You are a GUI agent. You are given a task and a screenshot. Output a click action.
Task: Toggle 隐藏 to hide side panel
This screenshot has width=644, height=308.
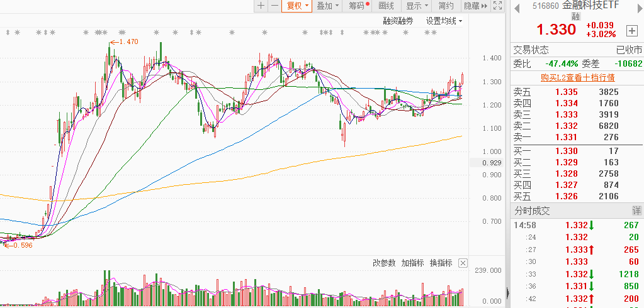pos(475,6)
